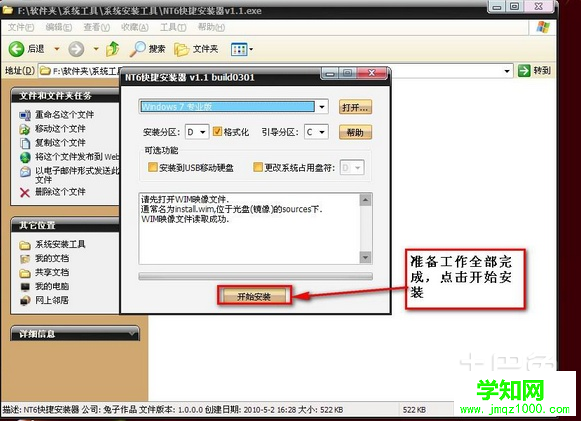The image size is (581, 421).
Task: Click the 其它位置 panel header
Action: [65, 225]
